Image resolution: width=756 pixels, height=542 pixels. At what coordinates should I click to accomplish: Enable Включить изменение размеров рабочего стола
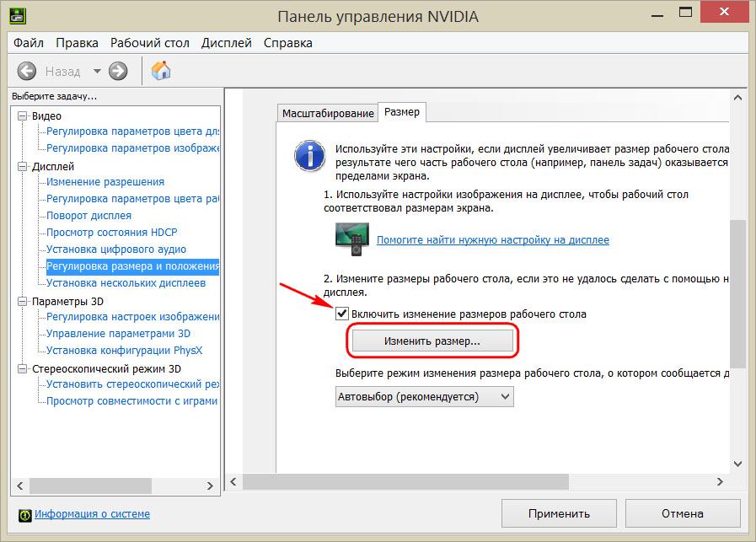pyautogui.click(x=342, y=313)
